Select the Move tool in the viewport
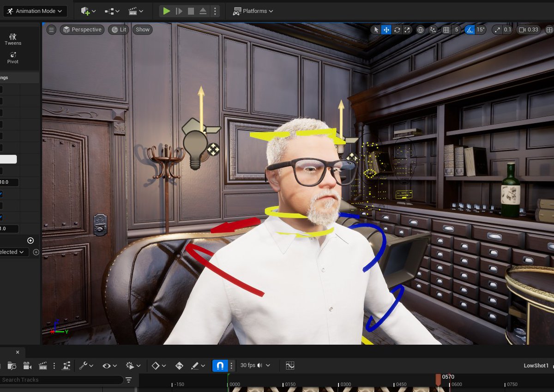554x392 pixels. pyautogui.click(x=386, y=30)
